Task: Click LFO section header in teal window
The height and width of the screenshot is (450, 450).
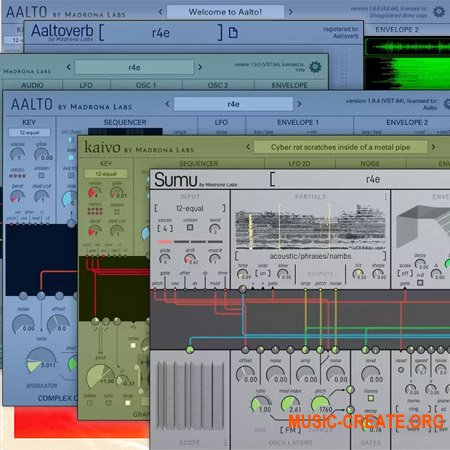Action: click(86, 85)
